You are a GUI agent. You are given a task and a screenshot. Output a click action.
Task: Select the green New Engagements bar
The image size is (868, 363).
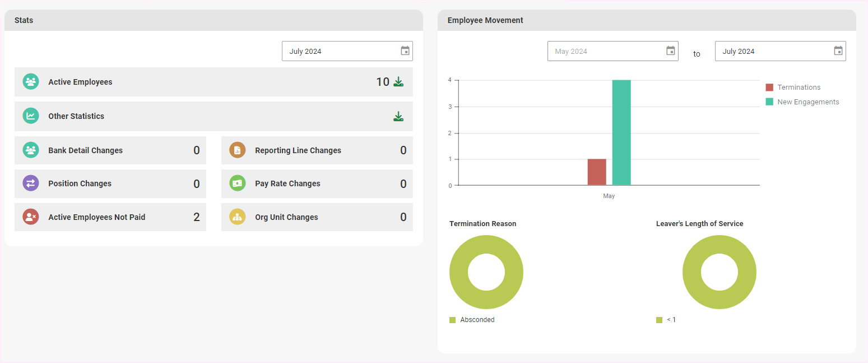coord(621,132)
